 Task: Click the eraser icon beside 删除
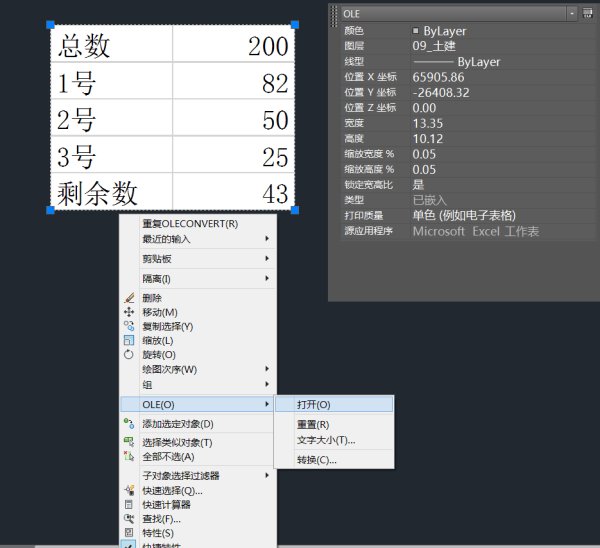(x=129, y=298)
